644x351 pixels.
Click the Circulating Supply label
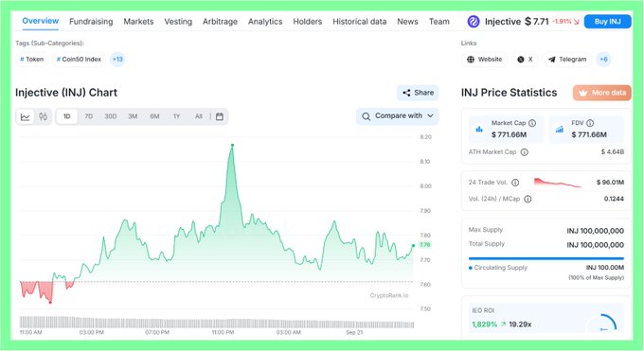(x=501, y=268)
